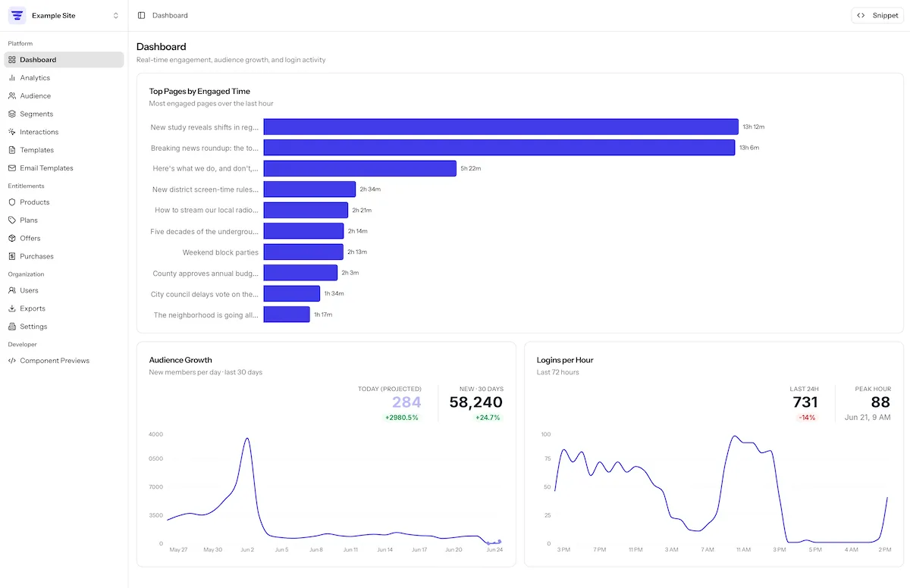Click the Audience Growth card title

(x=180, y=360)
